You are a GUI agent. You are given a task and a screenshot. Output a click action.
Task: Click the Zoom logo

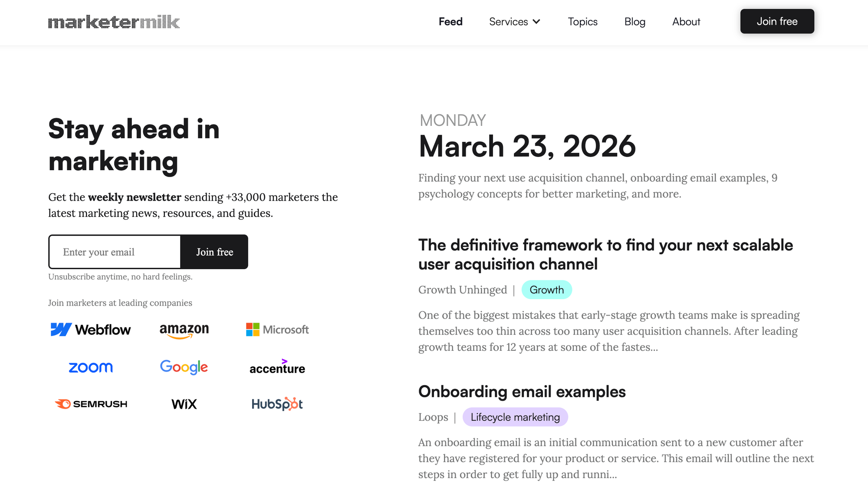pyautogui.click(x=91, y=367)
